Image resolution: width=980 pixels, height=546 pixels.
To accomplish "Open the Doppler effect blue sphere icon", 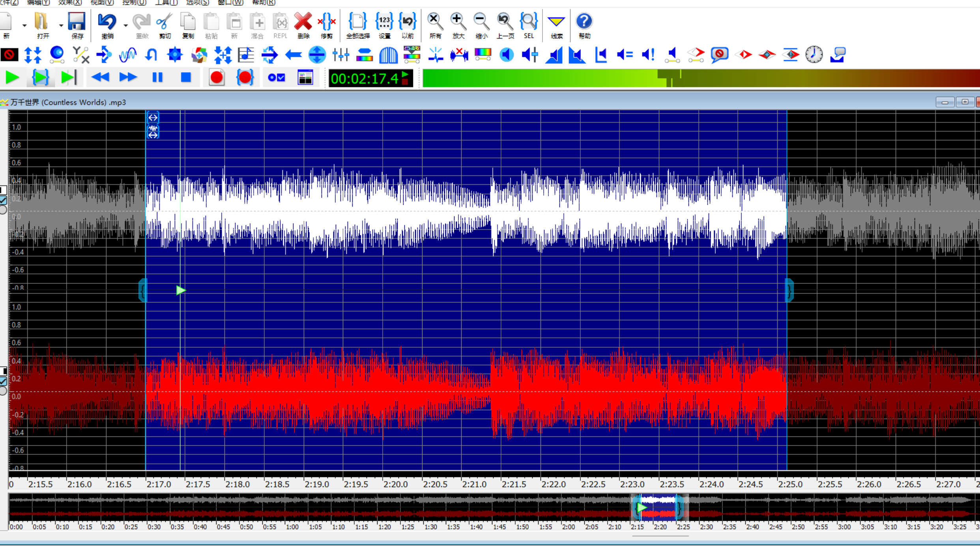I will pyautogui.click(x=57, y=54).
